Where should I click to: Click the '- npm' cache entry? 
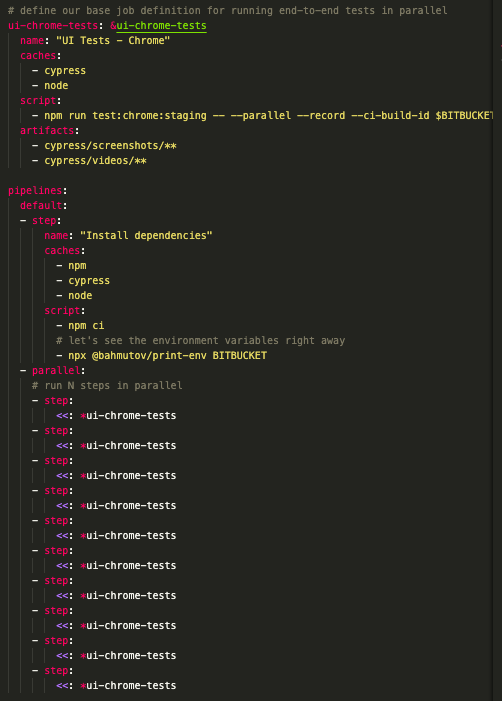pos(71,266)
